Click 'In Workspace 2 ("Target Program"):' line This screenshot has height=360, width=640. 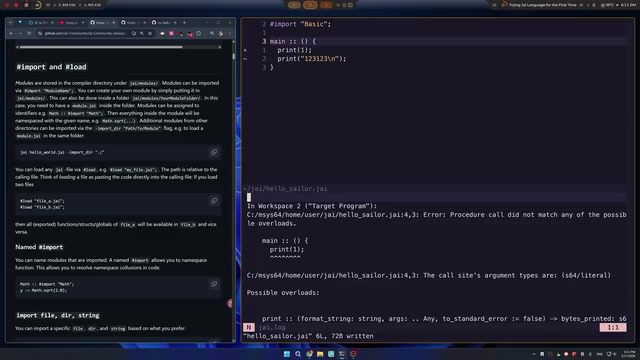pyautogui.click(x=312, y=206)
